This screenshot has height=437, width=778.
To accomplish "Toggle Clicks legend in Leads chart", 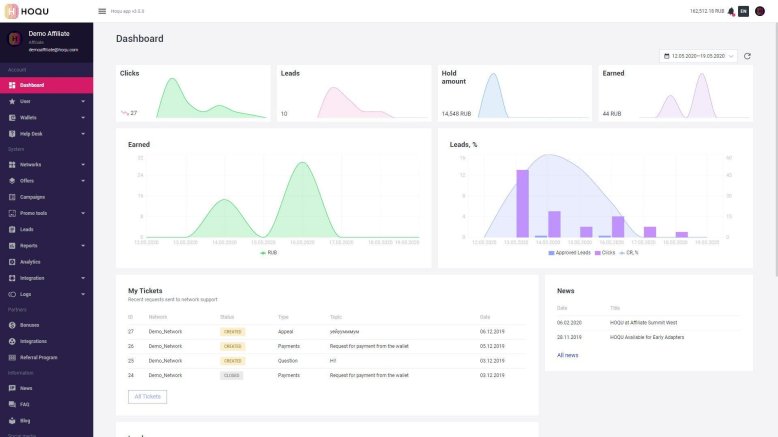I will [605, 252].
